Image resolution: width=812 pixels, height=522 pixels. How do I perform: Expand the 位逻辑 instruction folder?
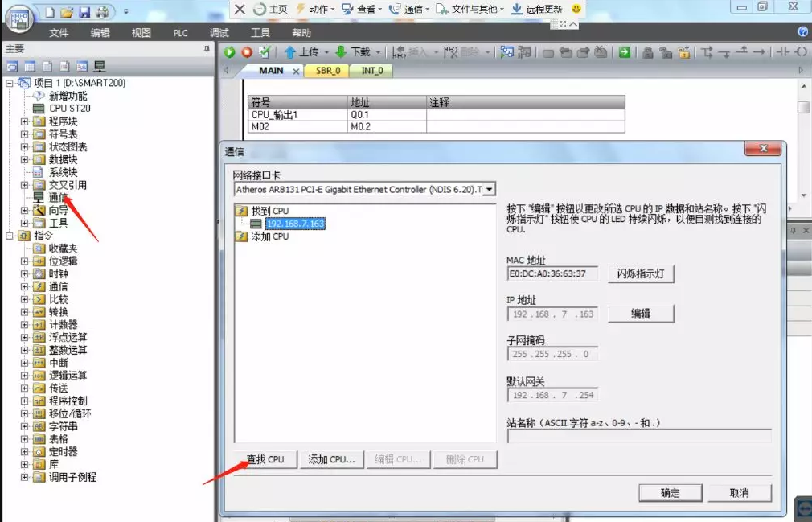(x=24, y=261)
